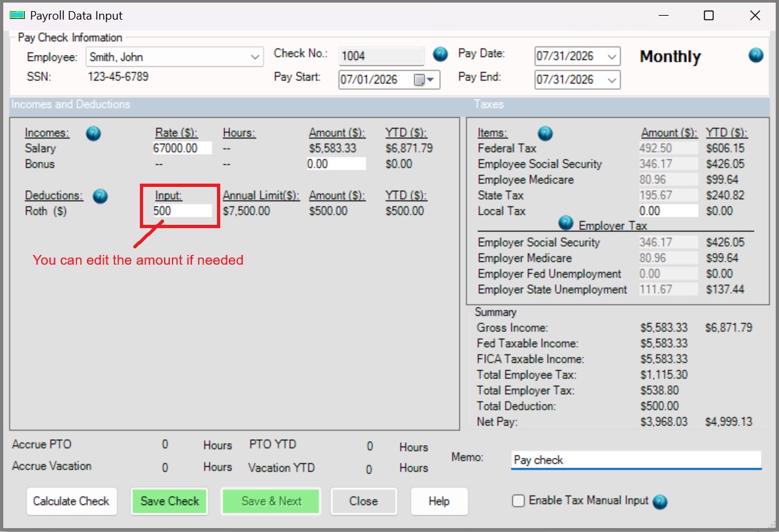Click help icon next to Check No. field
779x532 pixels.
tap(440, 54)
